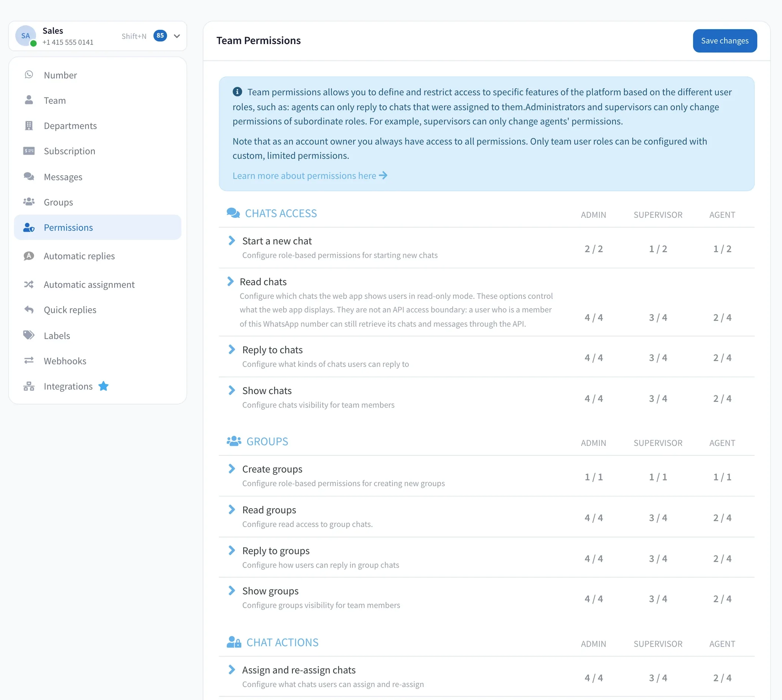Screen dimensions: 782x700
Task: Click the Departments building icon
Action: coord(29,126)
